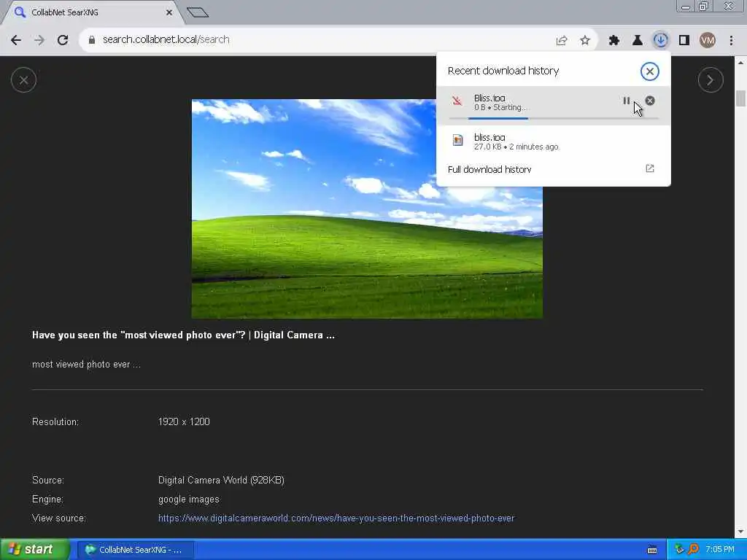Open the on-screen keyboard tray icon

(x=652, y=550)
